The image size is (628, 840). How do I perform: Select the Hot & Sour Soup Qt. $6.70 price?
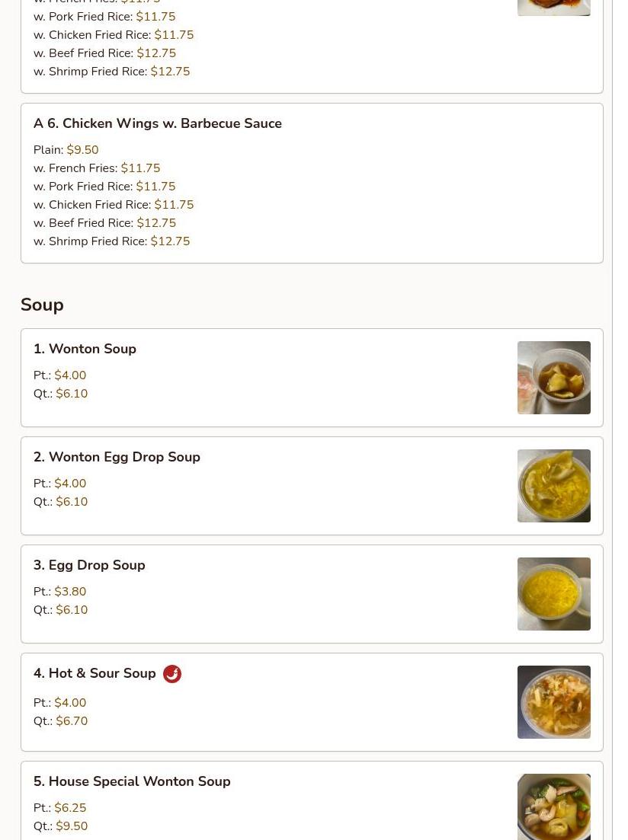(x=61, y=721)
